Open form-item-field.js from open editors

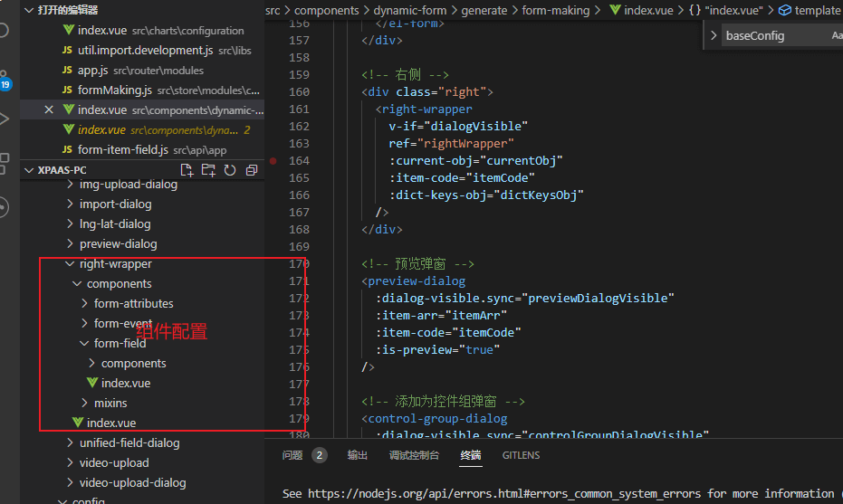point(122,150)
